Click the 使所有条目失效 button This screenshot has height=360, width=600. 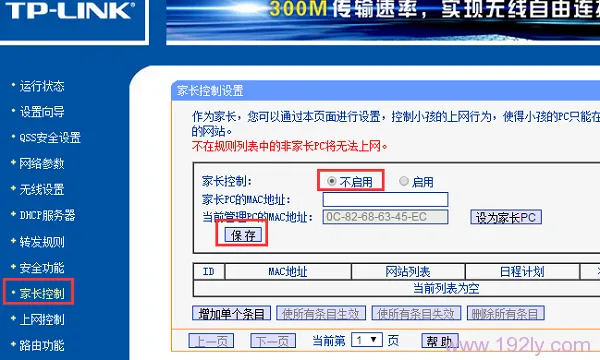point(416,314)
